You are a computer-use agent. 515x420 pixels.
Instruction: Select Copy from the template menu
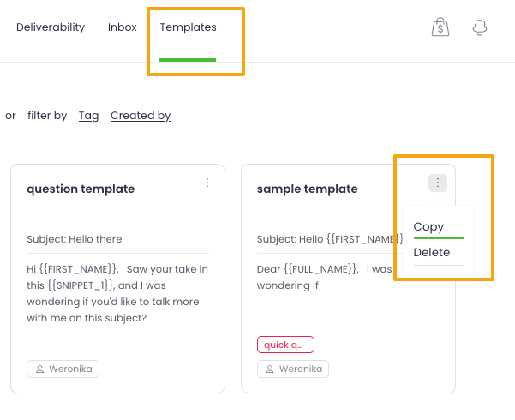coord(428,227)
